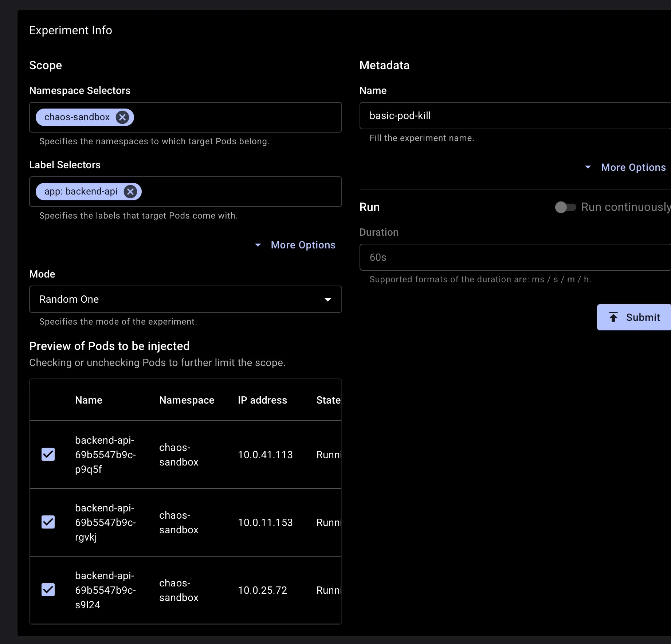Image resolution: width=671 pixels, height=644 pixels.
Task: Click pod name backend-api-69b5547b9c-p9q5f
Action: pos(105,455)
